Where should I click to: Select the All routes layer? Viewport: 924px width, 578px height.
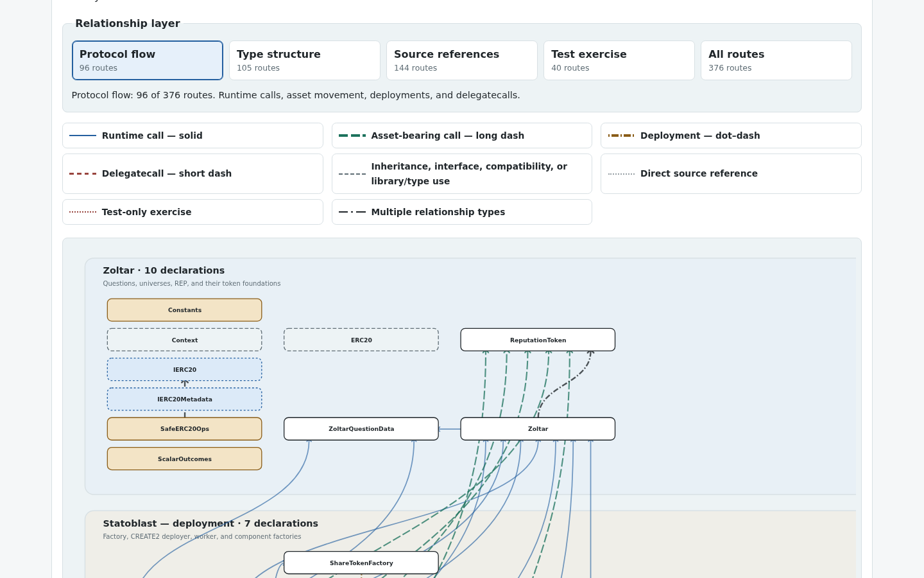776,60
